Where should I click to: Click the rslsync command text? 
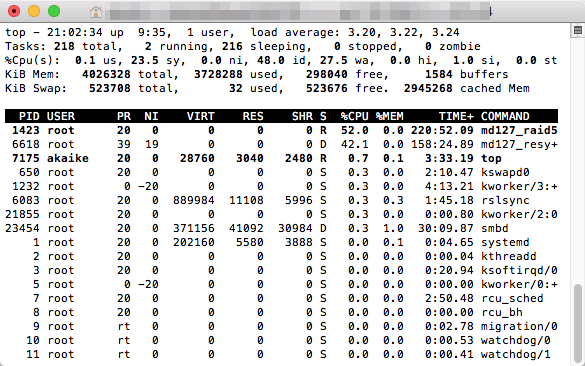coord(505,200)
